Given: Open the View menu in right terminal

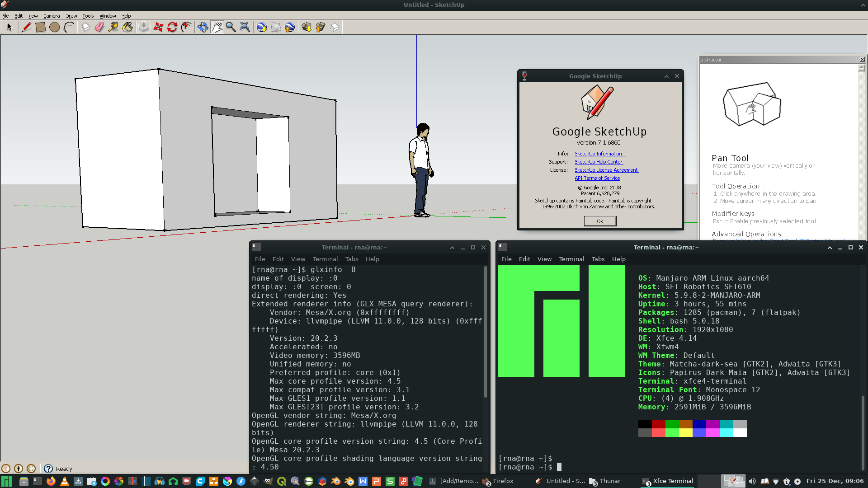Looking at the screenshot, I should pos(544,259).
